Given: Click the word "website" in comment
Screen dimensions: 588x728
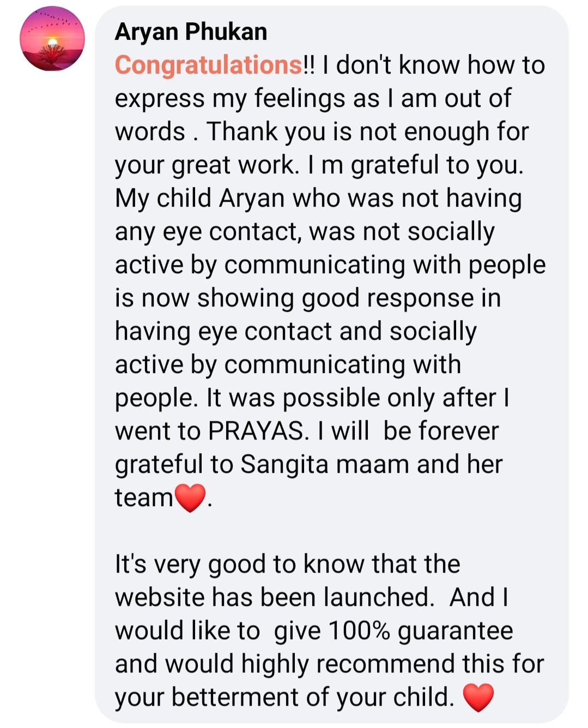Looking at the screenshot, I should pos(160,598).
